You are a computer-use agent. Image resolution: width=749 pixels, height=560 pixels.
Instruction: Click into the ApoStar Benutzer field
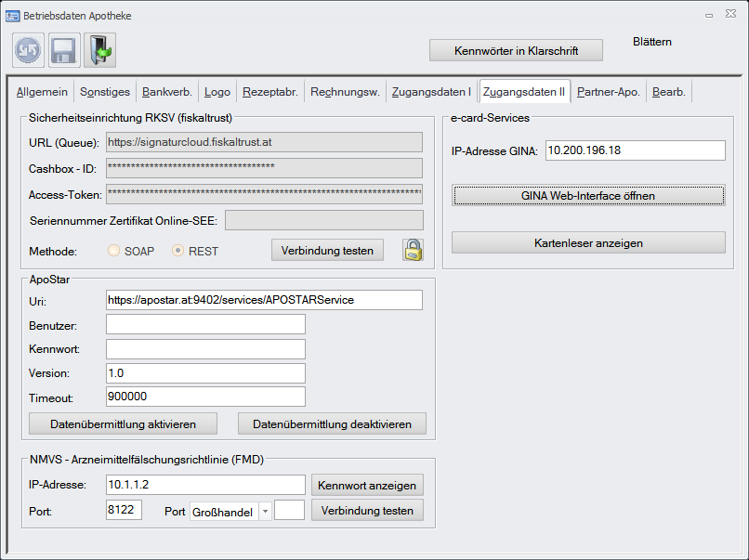[x=205, y=324]
